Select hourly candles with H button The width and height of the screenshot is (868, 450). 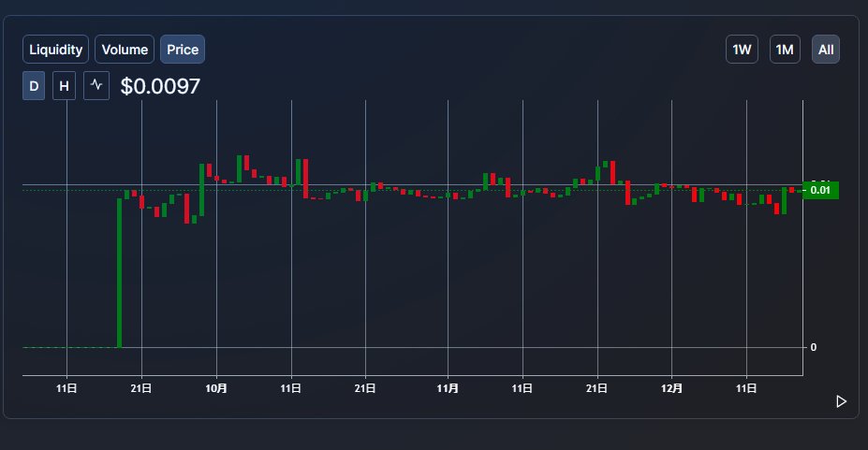tap(65, 86)
